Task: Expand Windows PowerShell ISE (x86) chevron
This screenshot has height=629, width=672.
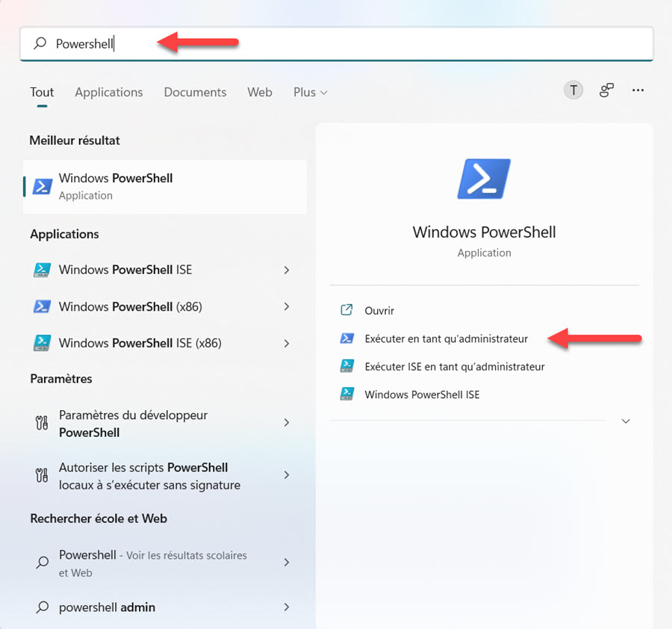Action: coord(287,343)
